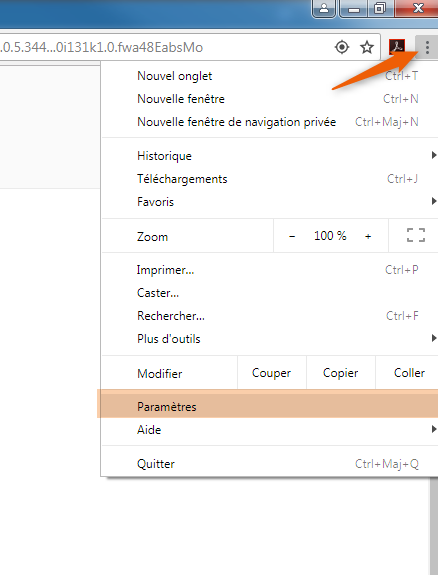This screenshot has height=575, width=438.
Task: Expand the Aide submenu
Action: click(x=270, y=429)
